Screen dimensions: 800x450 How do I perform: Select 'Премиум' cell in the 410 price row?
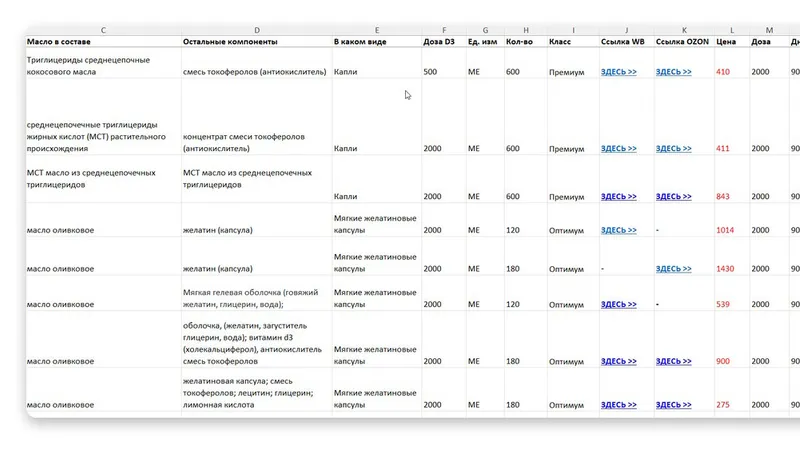(573, 63)
